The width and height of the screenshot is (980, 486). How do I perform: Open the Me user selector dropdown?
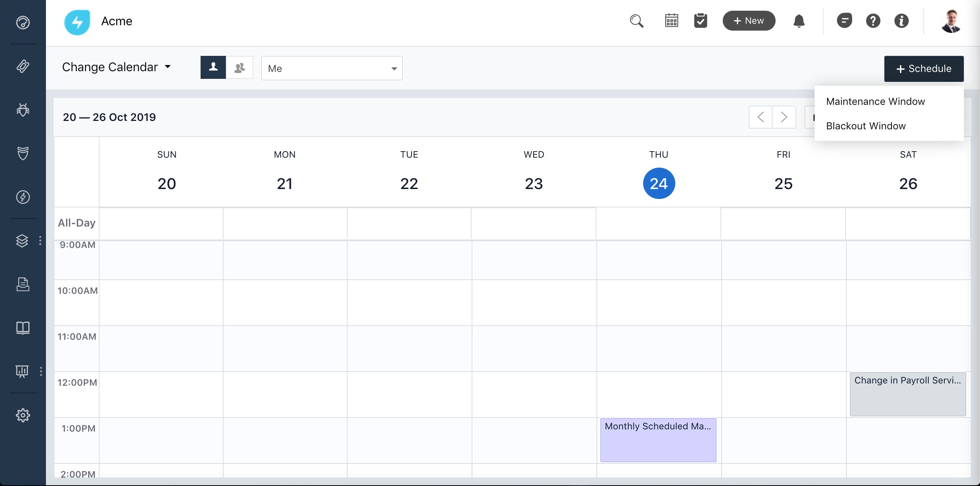point(332,68)
